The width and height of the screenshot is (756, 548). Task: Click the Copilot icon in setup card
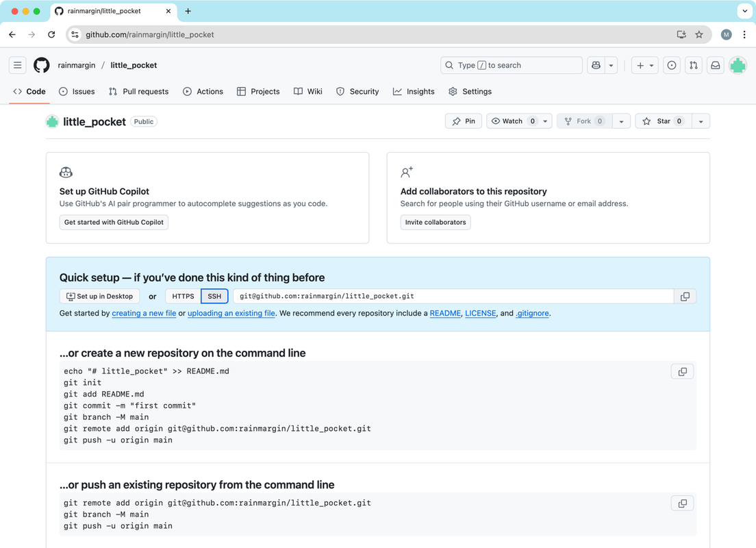66,172
